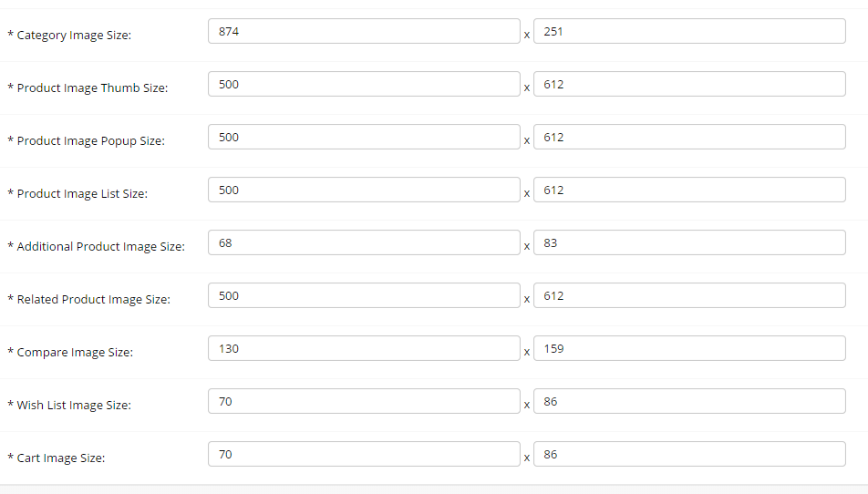Click the Category Image Size label
The image size is (868, 494).
[x=74, y=36]
